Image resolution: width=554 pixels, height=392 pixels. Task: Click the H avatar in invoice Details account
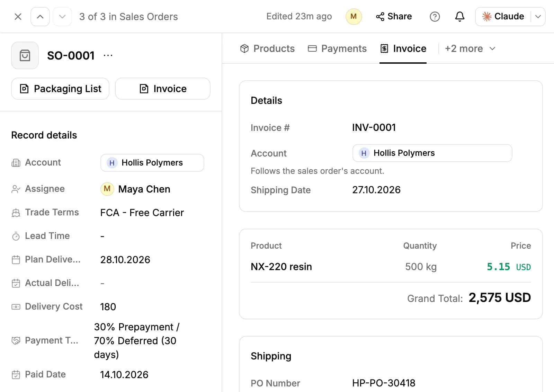coord(364,153)
